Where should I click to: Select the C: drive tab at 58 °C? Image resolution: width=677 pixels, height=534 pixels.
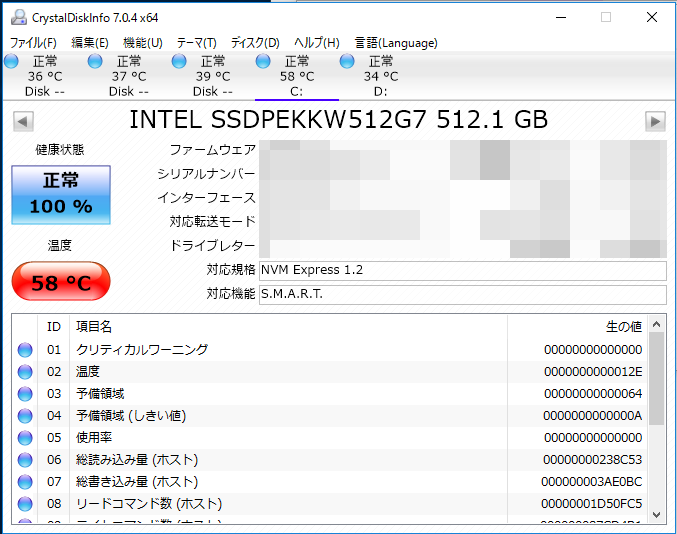(297, 76)
